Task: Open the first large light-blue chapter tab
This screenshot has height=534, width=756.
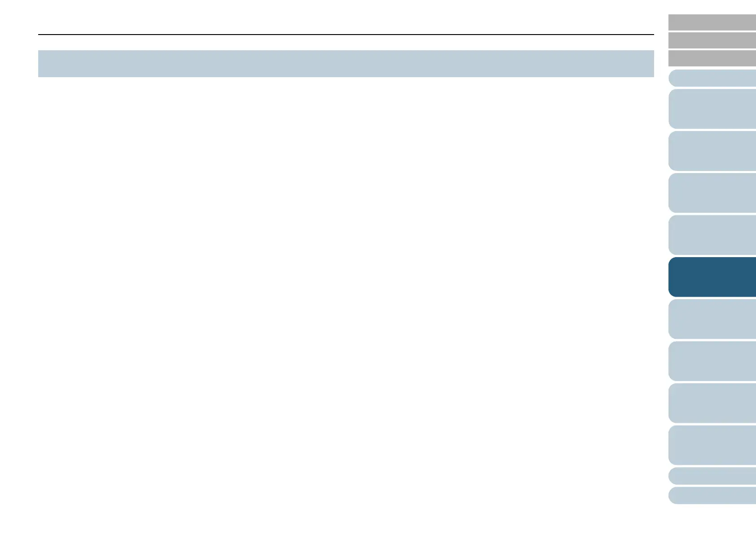Action: [712, 109]
